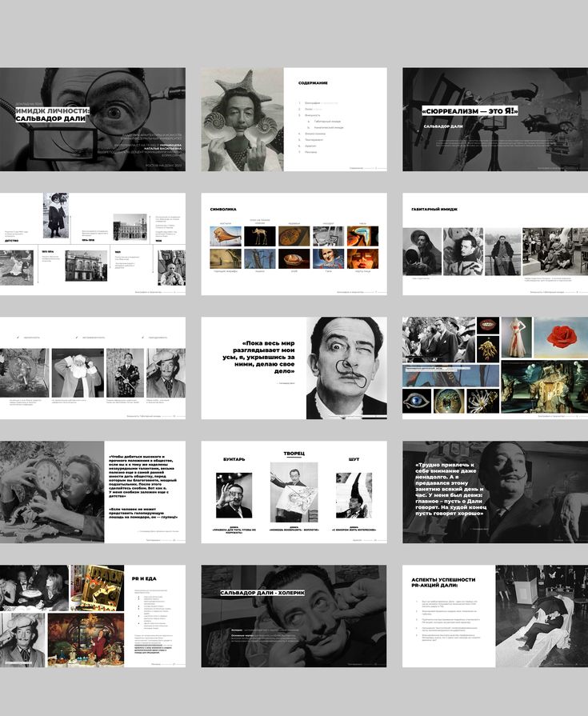
Task: Open the mustache quote slide «Пока весь мир»
Action: (294, 368)
